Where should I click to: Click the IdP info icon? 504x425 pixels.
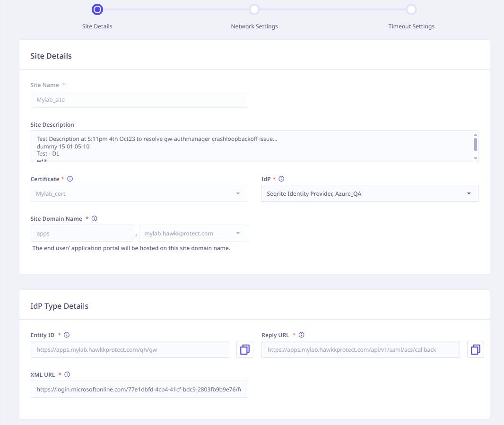(281, 179)
